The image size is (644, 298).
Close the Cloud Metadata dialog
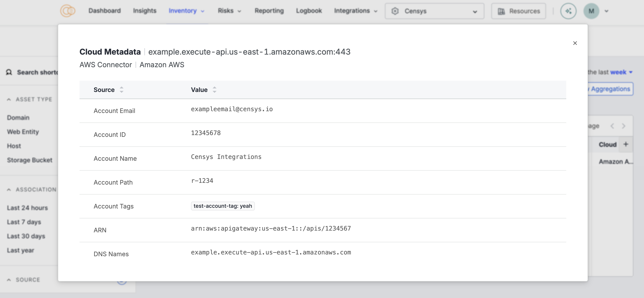(575, 43)
